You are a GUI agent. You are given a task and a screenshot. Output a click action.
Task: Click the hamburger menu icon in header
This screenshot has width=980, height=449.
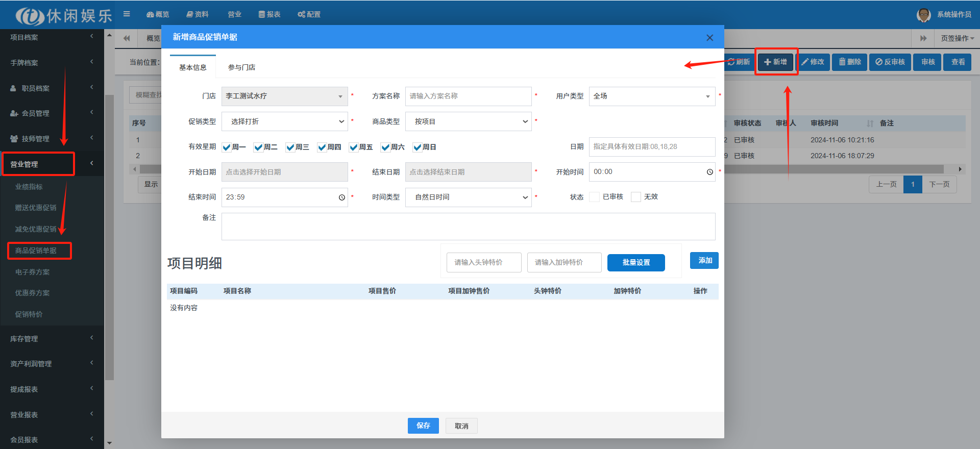click(127, 14)
